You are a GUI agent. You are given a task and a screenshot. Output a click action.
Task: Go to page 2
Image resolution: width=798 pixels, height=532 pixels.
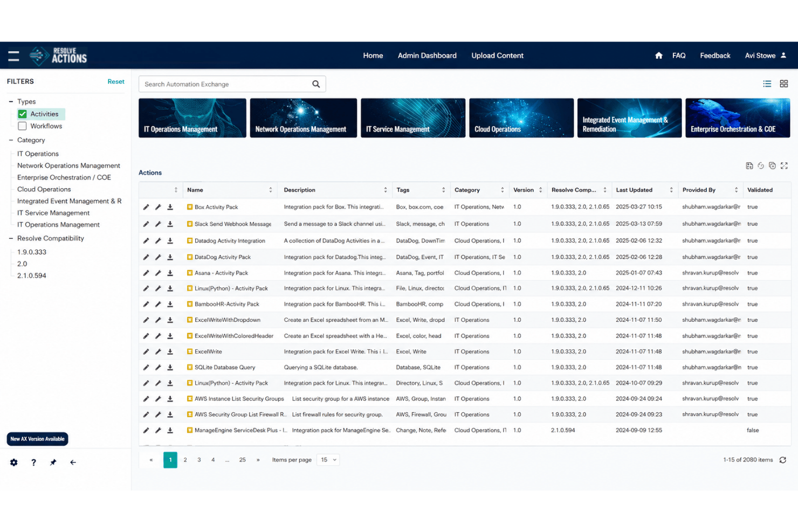185,460
